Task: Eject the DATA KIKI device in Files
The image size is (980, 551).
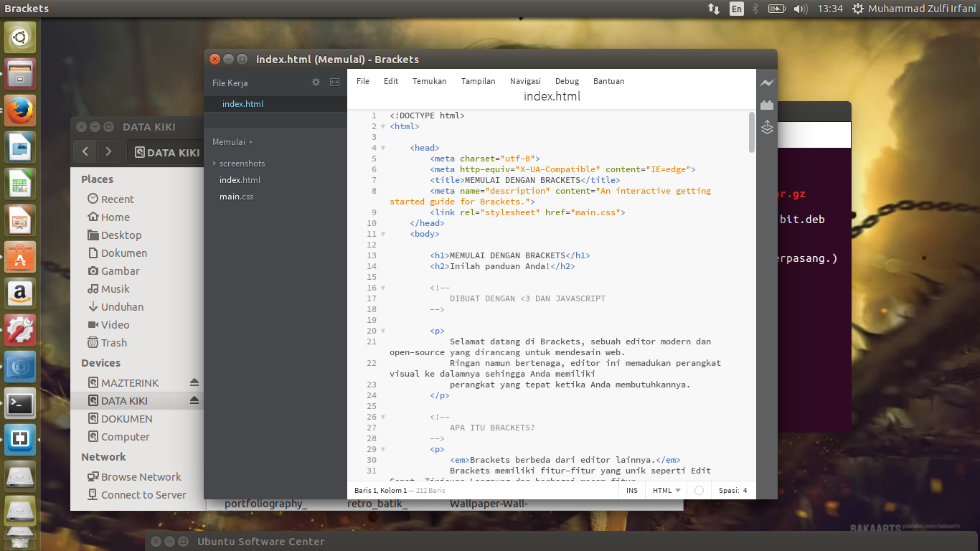Action: tap(194, 400)
